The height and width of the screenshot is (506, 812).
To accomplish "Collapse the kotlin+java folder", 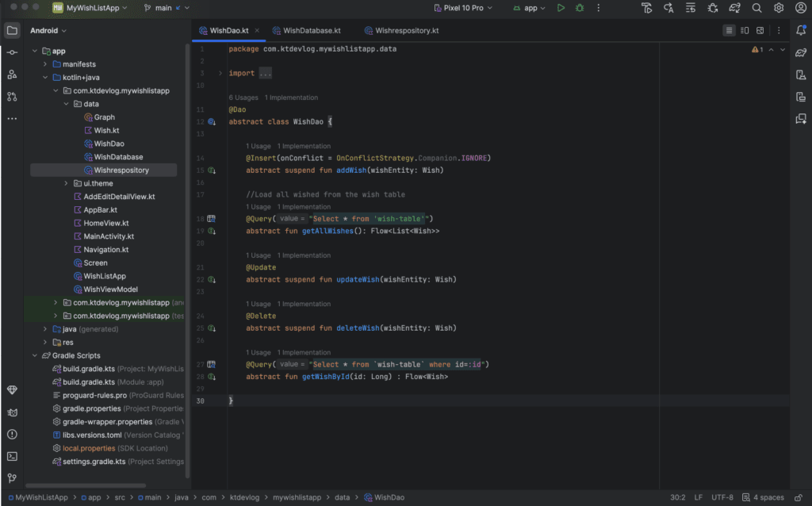I will point(45,78).
